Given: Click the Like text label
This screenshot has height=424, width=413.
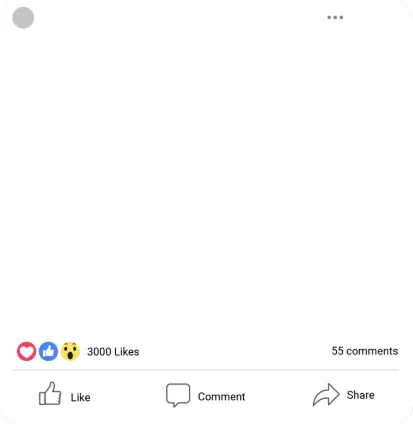Looking at the screenshot, I should tap(80, 397).
